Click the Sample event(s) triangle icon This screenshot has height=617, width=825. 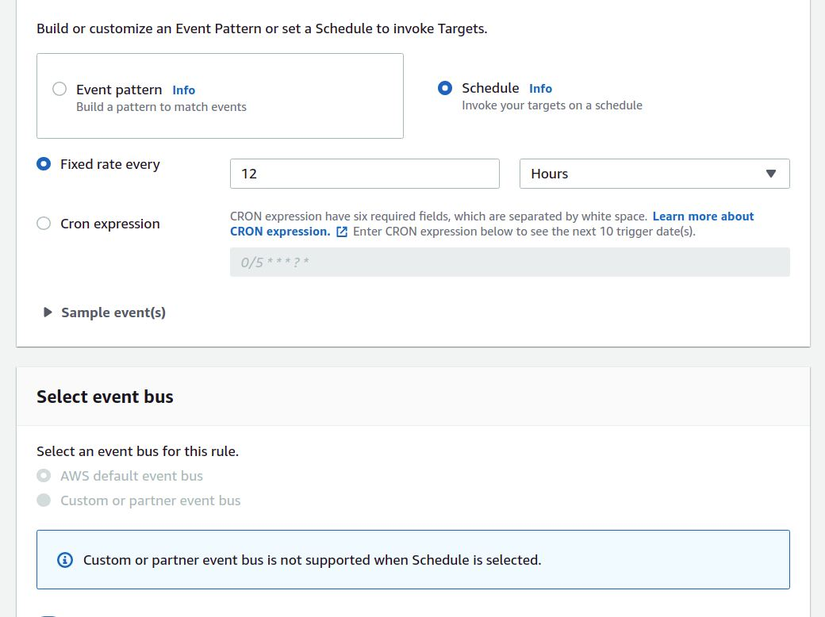(47, 312)
